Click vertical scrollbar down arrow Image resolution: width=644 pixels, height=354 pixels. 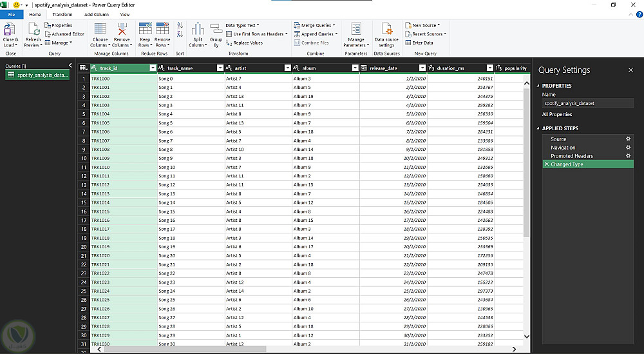pyautogui.click(x=527, y=337)
